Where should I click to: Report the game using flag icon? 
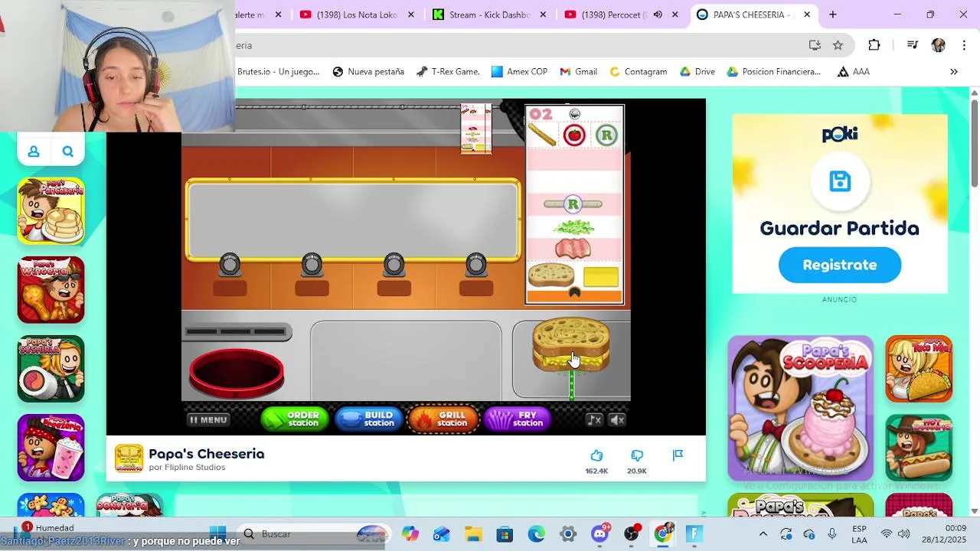[678, 455]
